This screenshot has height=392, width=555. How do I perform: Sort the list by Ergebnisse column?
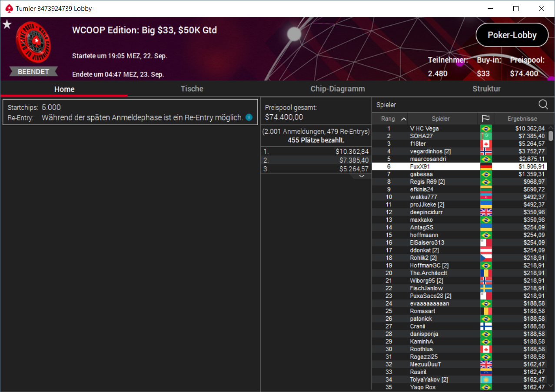pyautogui.click(x=522, y=119)
